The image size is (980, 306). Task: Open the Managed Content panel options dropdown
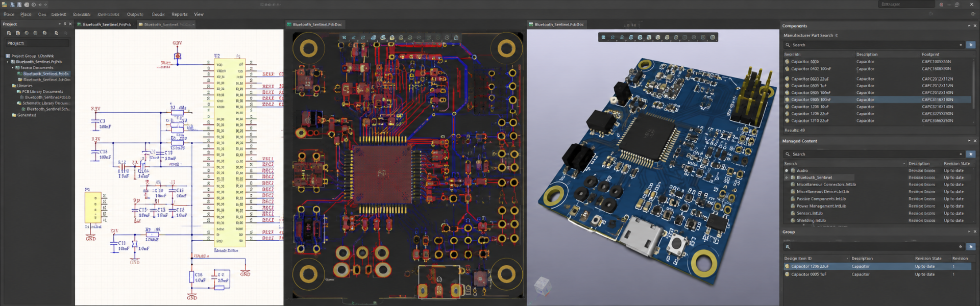969,141
